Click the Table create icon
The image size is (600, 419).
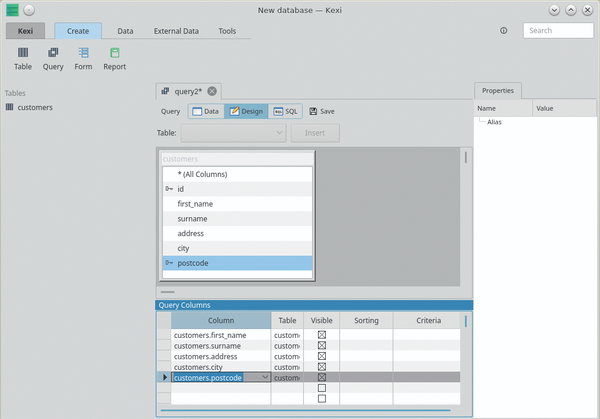23,52
